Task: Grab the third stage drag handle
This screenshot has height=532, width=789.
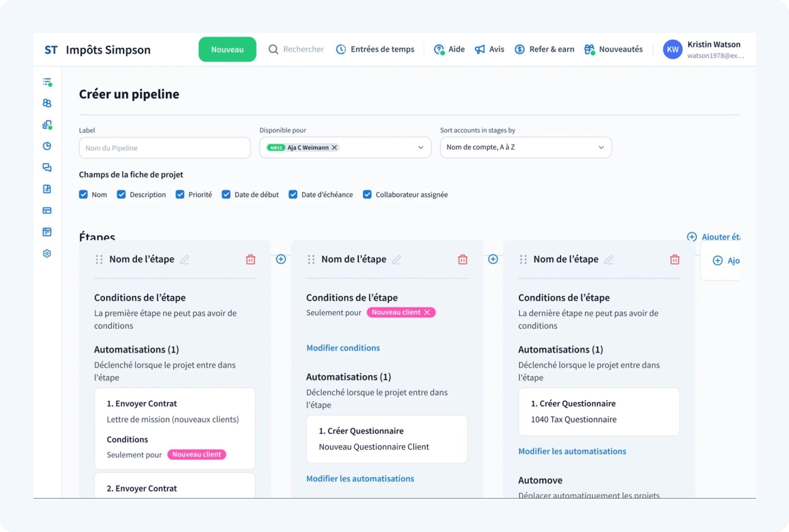Action: 523,259
